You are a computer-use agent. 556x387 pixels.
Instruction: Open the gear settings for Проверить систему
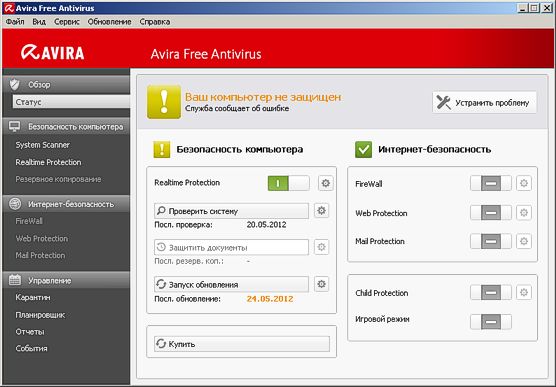point(322,211)
